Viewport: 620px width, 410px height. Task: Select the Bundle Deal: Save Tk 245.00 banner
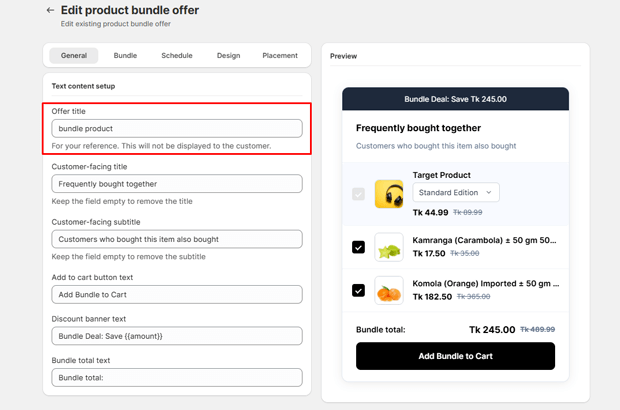(x=456, y=99)
